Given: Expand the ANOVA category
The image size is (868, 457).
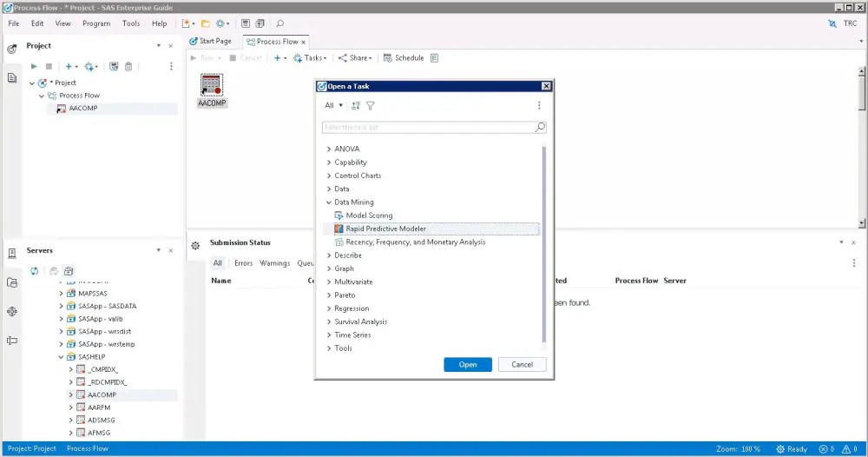Looking at the screenshot, I should (x=329, y=149).
